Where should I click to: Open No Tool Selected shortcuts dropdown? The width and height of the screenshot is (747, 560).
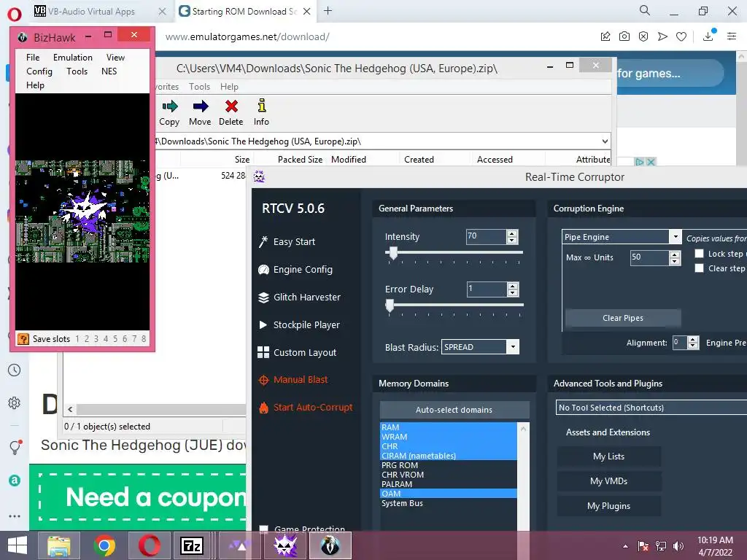651,407
